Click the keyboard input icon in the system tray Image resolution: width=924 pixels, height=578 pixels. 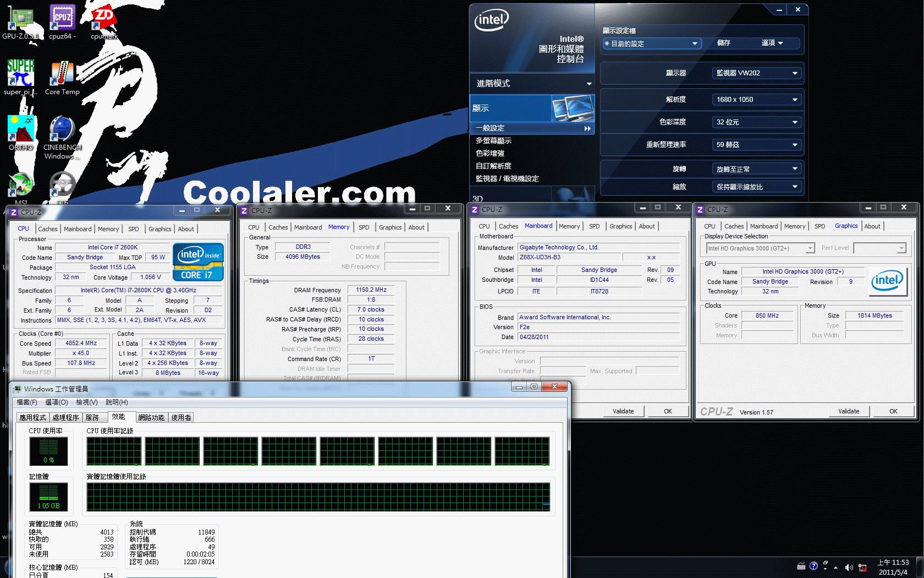(801, 566)
